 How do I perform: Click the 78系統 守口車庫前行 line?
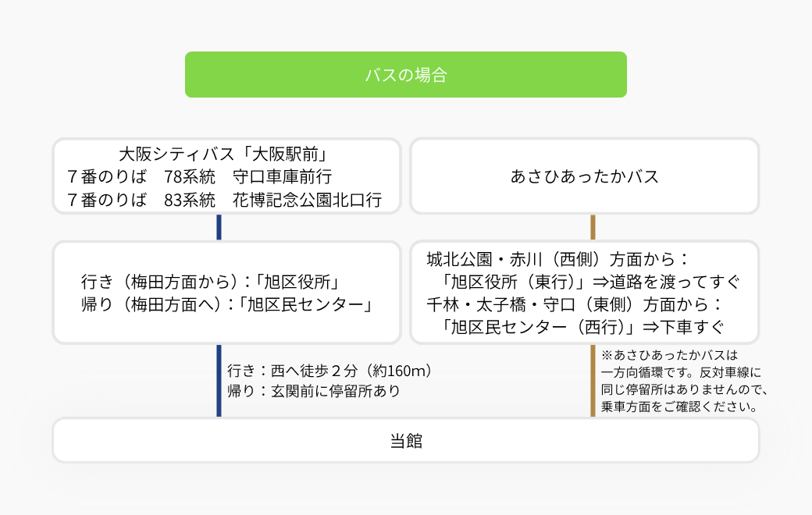[199, 176]
